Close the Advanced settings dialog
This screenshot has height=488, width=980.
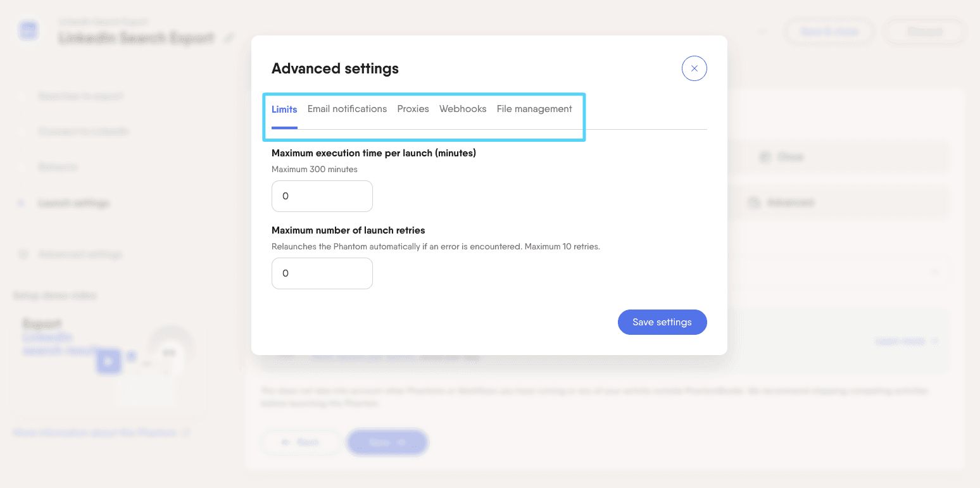coord(694,68)
